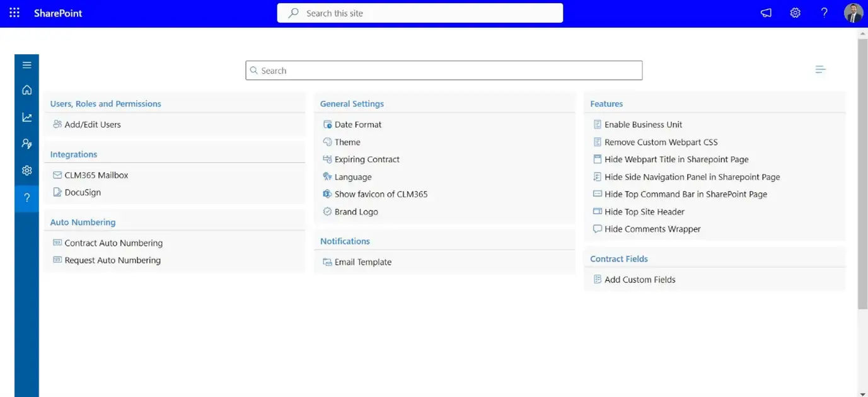Click the Date Format calendar icon
This screenshot has height=397, width=868.
coord(327,125)
